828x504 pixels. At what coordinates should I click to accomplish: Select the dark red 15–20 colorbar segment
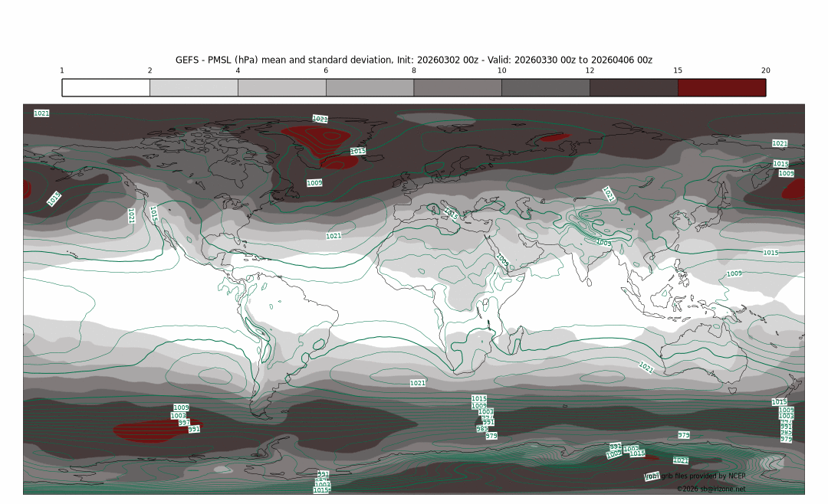721,87
